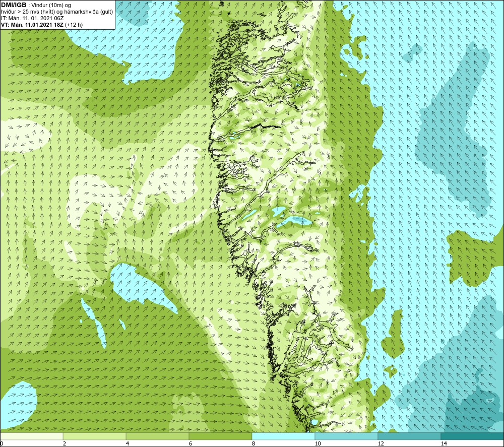Click the 6–8 m/s dark green band
The height and width of the screenshot is (447, 504).
pos(221,436)
